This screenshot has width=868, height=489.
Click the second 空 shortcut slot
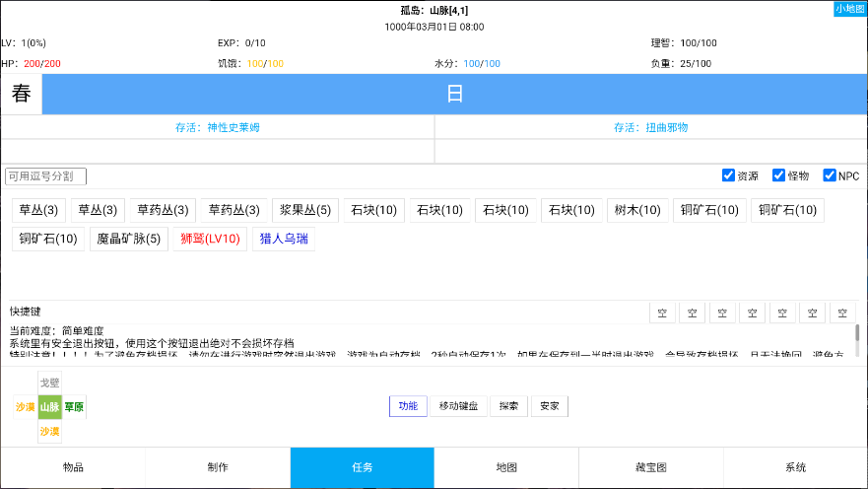coord(693,313)
